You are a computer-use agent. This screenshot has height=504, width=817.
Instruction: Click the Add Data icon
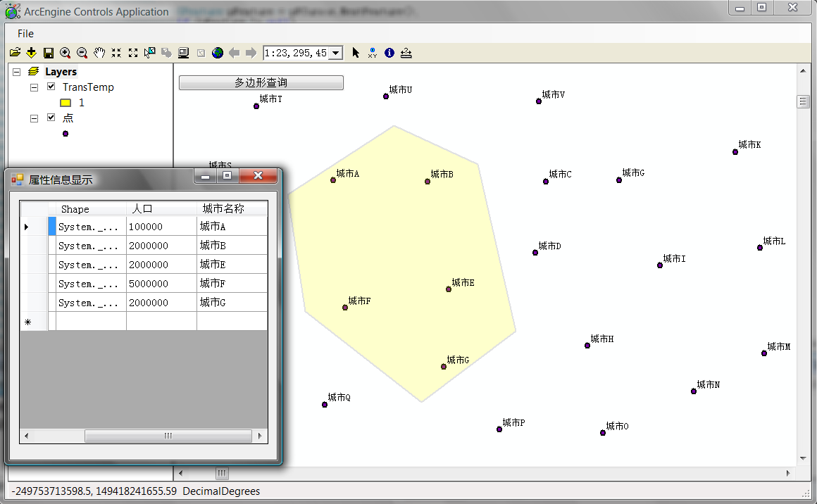[32, 53]
